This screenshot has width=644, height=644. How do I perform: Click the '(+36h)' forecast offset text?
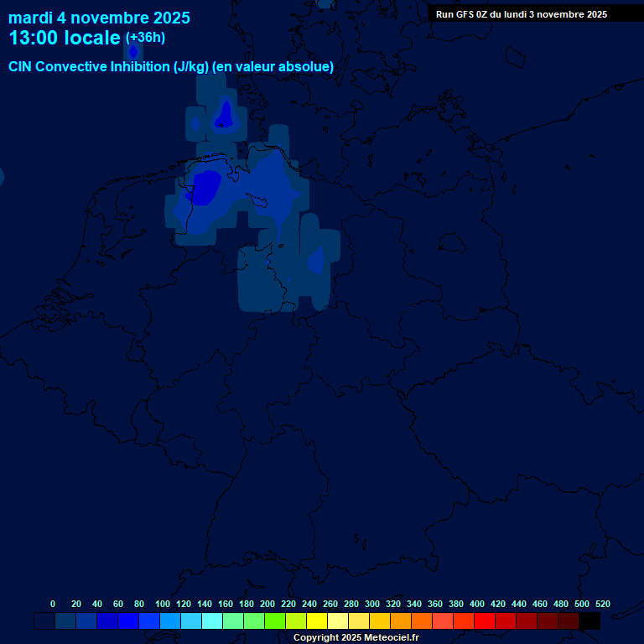pos(145,38)
